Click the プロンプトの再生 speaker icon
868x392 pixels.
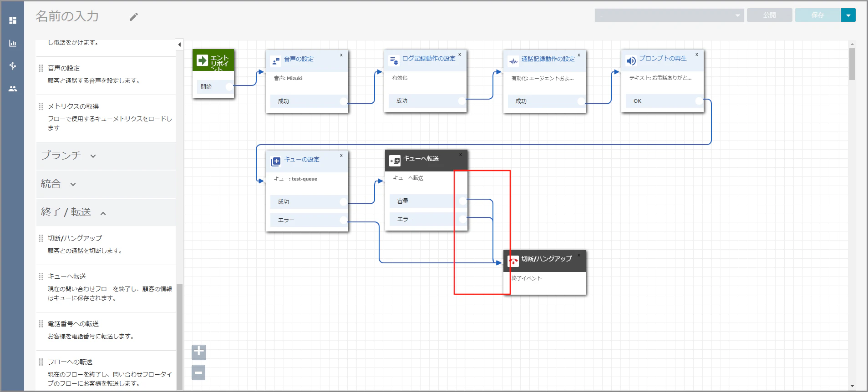[631, 60]
